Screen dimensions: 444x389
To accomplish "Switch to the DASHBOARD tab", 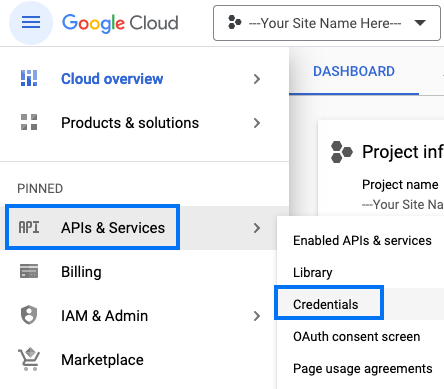I will tap(354, 71).
